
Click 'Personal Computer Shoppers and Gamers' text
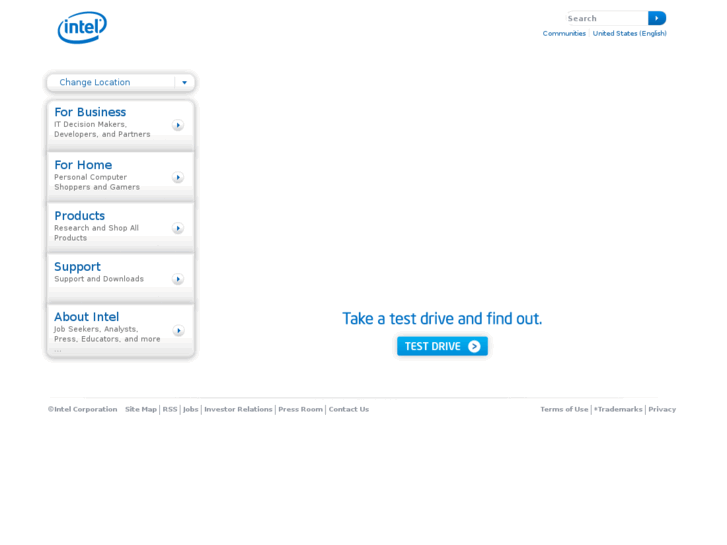pos(97,182)
